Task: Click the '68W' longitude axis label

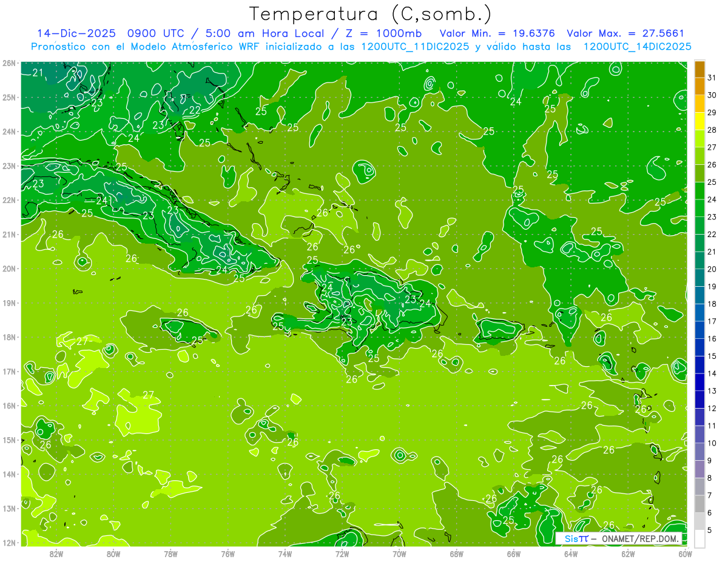Action: point(457,554)
